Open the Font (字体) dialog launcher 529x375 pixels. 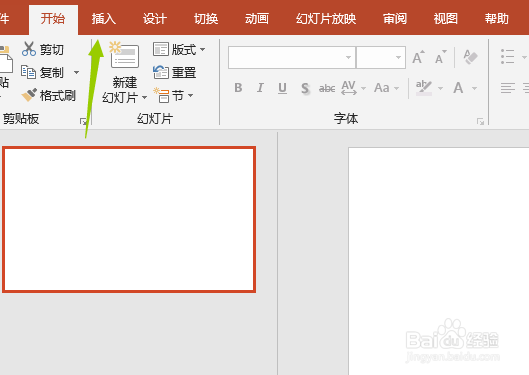point(480,121)
